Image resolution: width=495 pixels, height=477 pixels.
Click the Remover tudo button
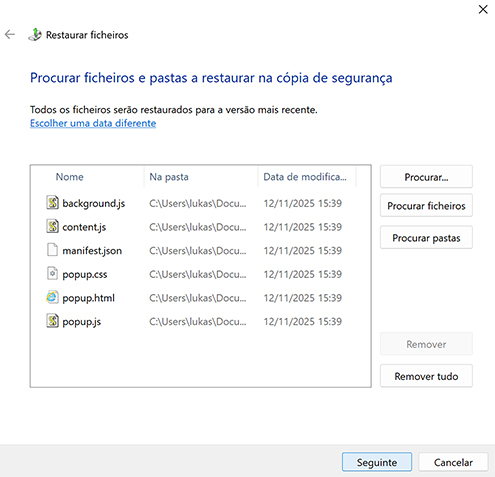(426, 376)
